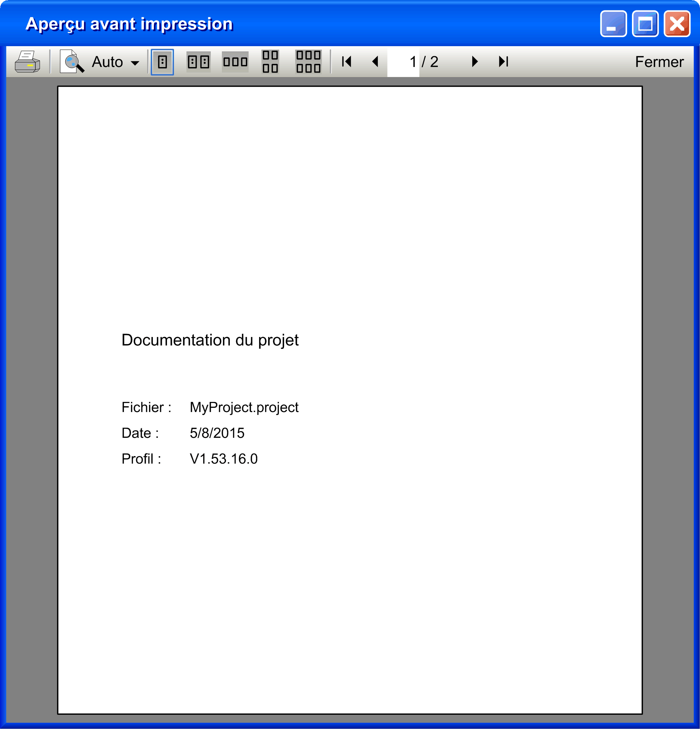Click the current page number field
The image size is (700, 729).
(403, 62)
